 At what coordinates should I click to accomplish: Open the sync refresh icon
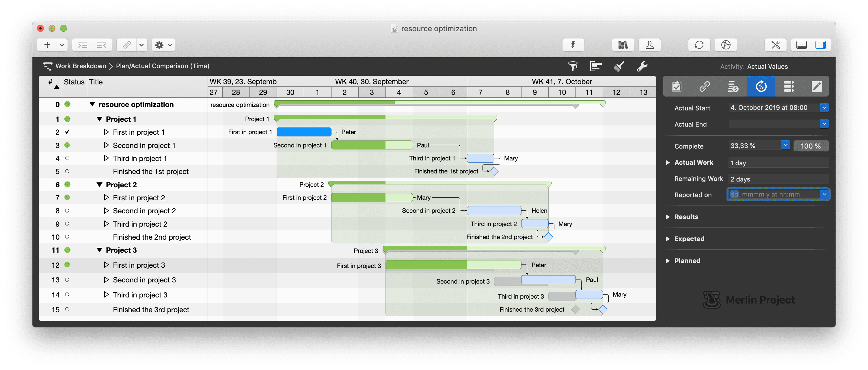[700, 45]
